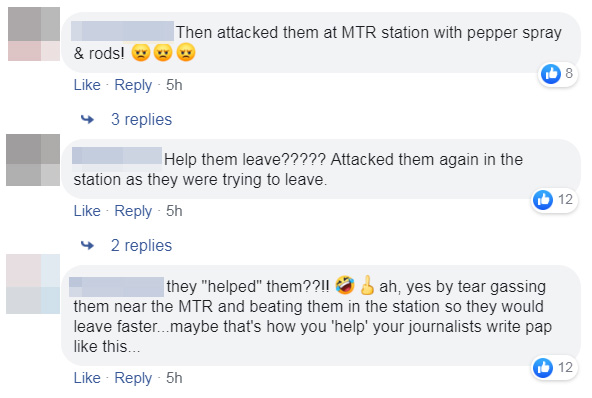Reply to the 'Help them leave' comment
592x398 pixels.
click(133, 211)
